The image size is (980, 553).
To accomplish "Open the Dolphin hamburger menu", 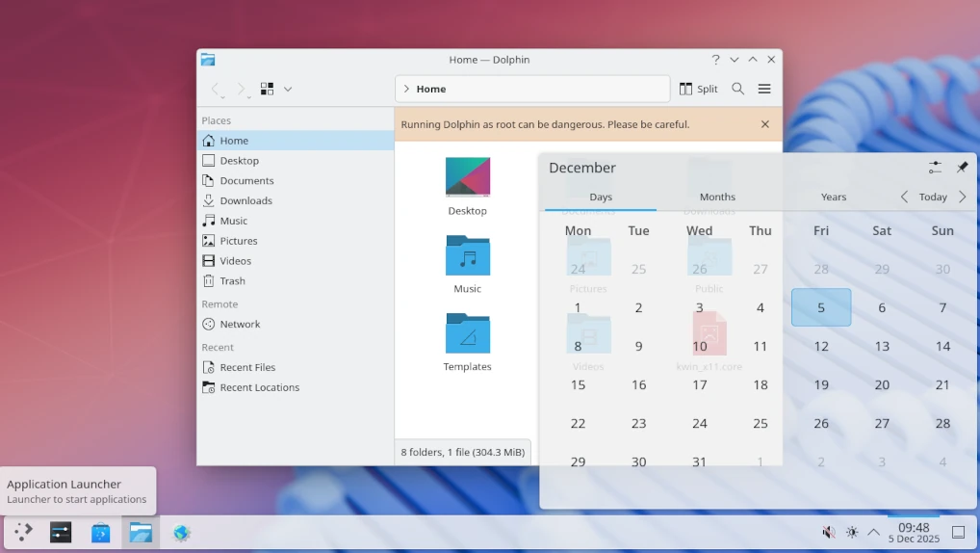I will pos(764,89).
